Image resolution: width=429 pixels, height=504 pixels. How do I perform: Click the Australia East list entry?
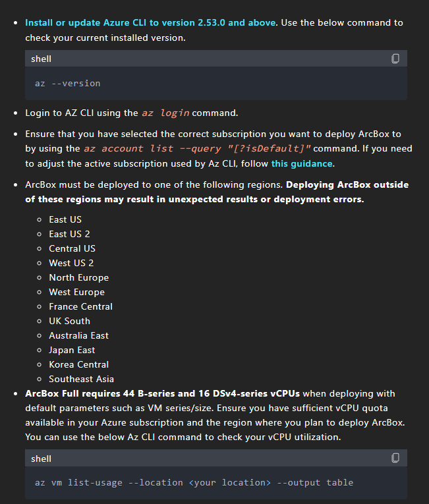(x=78, y=335)
